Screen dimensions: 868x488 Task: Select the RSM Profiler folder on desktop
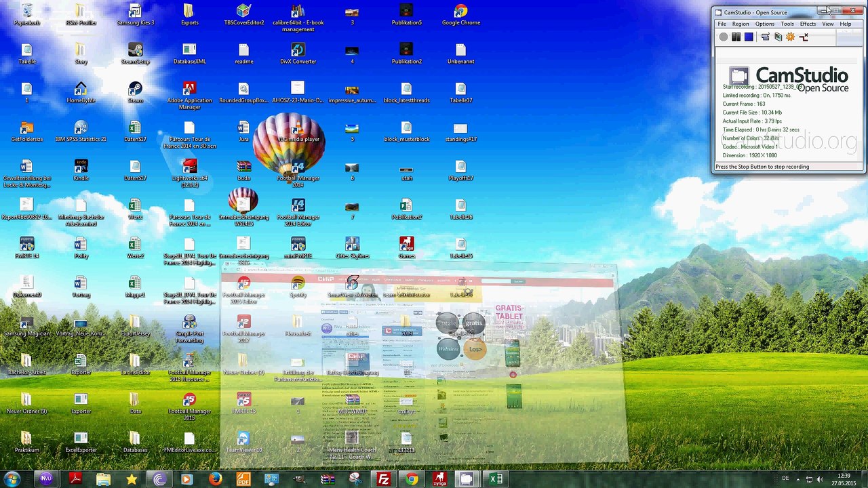[81, 14]
